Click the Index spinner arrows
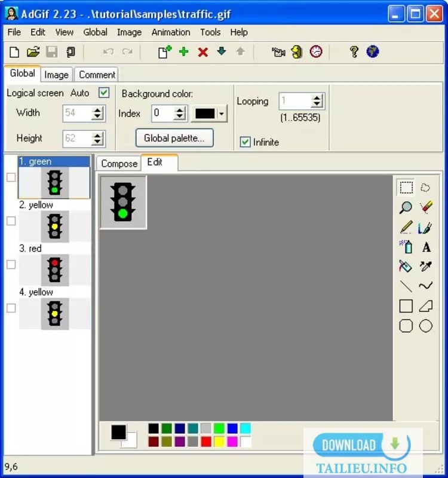Image resolution: width=448 pixels, height=478 pixels. [180, 114]
